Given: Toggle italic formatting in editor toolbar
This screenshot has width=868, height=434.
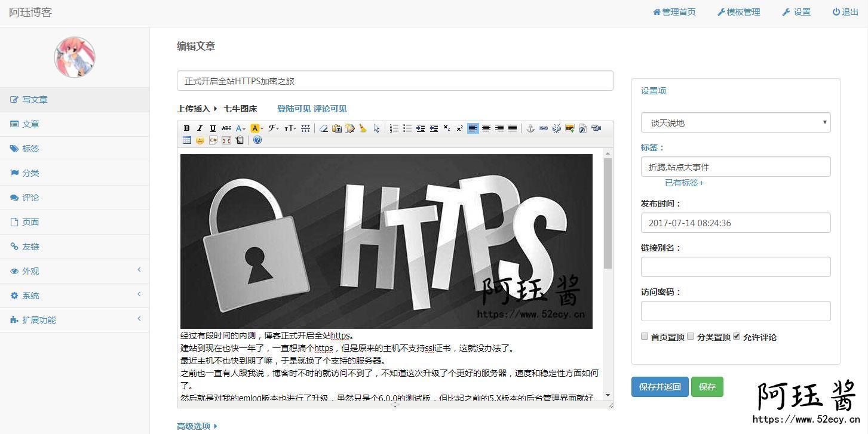Looking at the screenshot, I should [x=200, y=128].
